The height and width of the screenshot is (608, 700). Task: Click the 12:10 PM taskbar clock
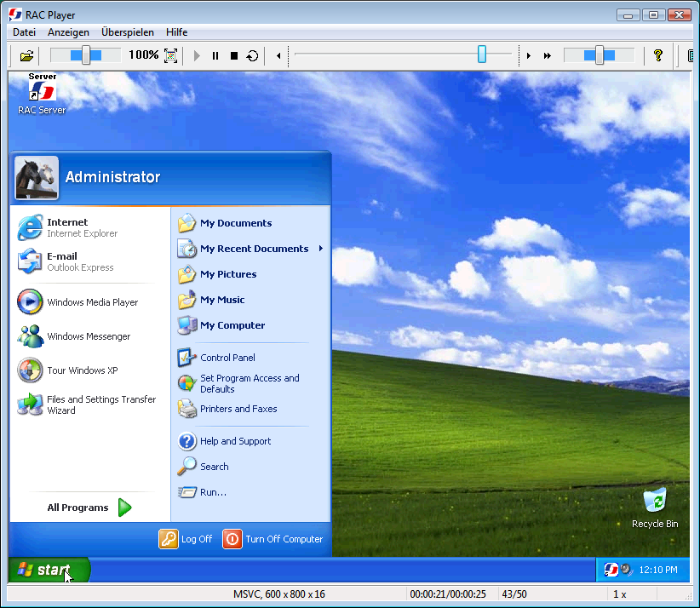[x=658, y=570]
